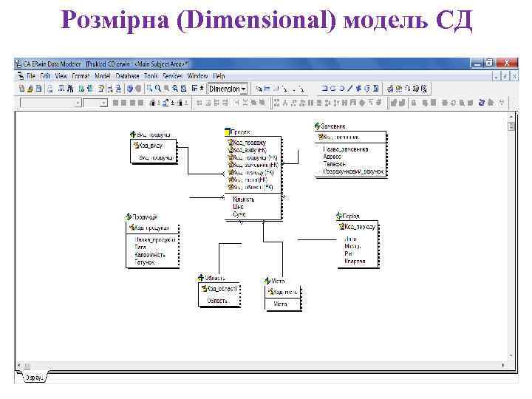Click the horizontal scrollbar left arrow
Image resolution: width=532 pixels, height=399 pixels.
19,366
